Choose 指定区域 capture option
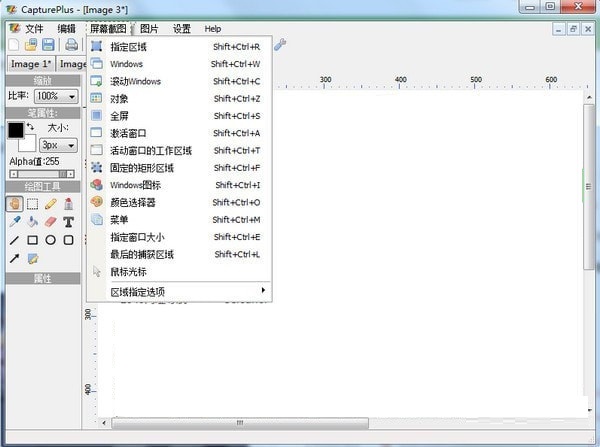The height and width of the screenshot is (447, 600). pos(179,47)
